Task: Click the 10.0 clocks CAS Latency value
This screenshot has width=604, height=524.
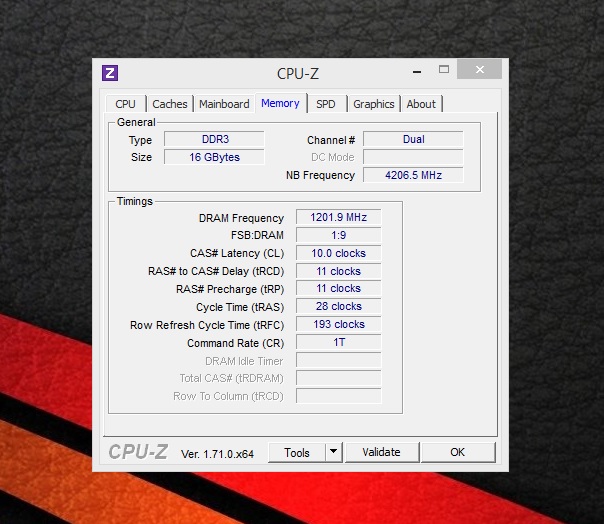Action: click(339, 253)
